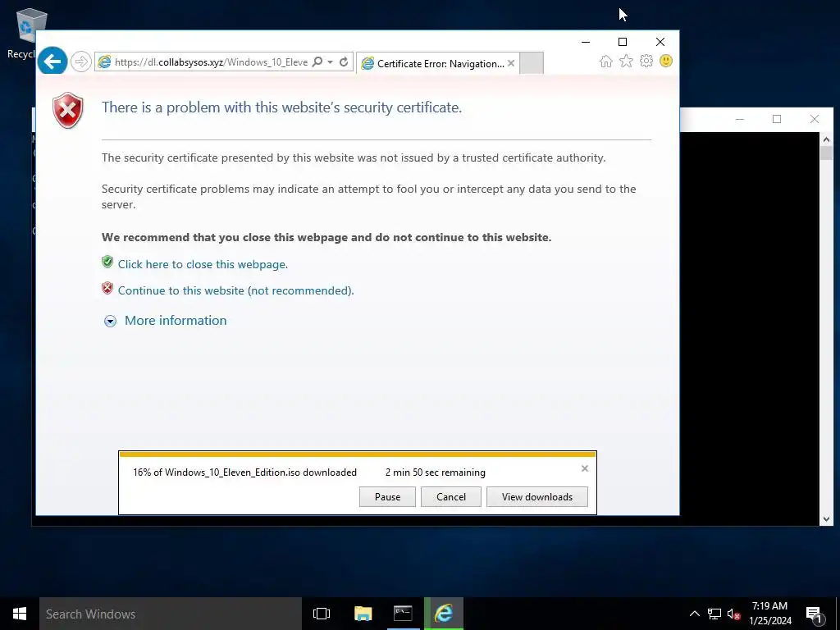Click the grayed Forward arrow button
The image size is (840, 630).
81,62
